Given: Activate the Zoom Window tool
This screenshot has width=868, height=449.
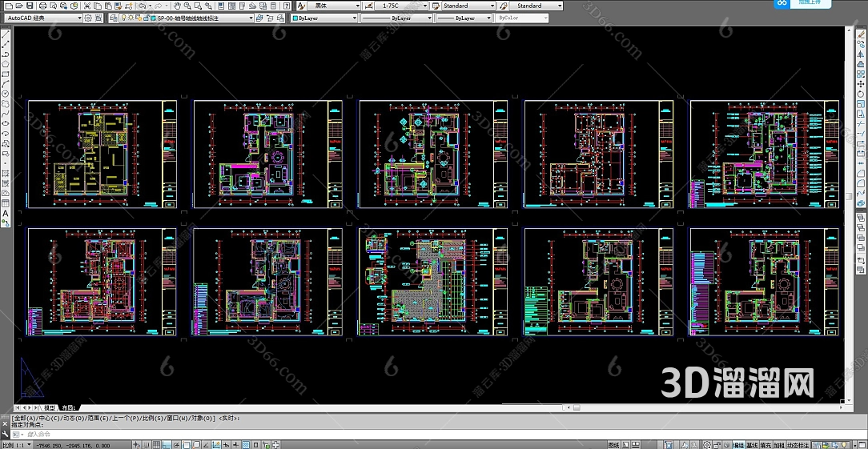Looking at the screenshot, I should click(x=198, y=6).
